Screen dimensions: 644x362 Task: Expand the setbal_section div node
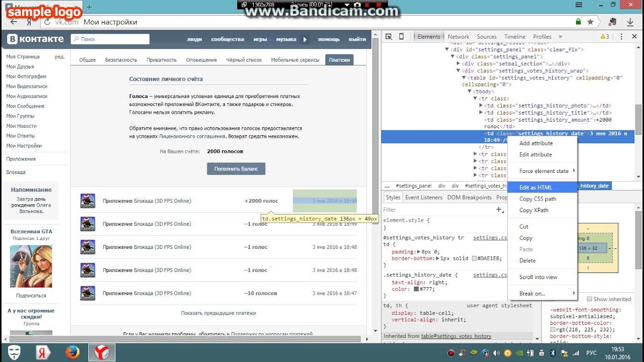coord(458,64)
